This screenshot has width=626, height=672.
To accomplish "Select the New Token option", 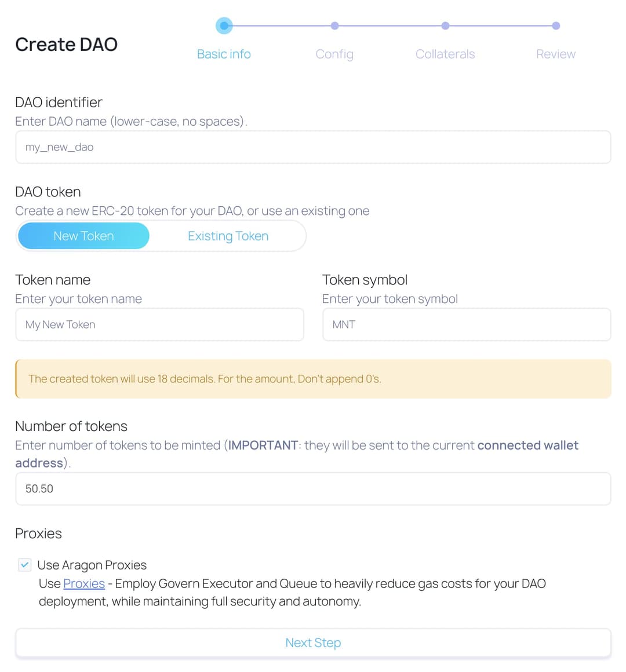I will 83,236.
